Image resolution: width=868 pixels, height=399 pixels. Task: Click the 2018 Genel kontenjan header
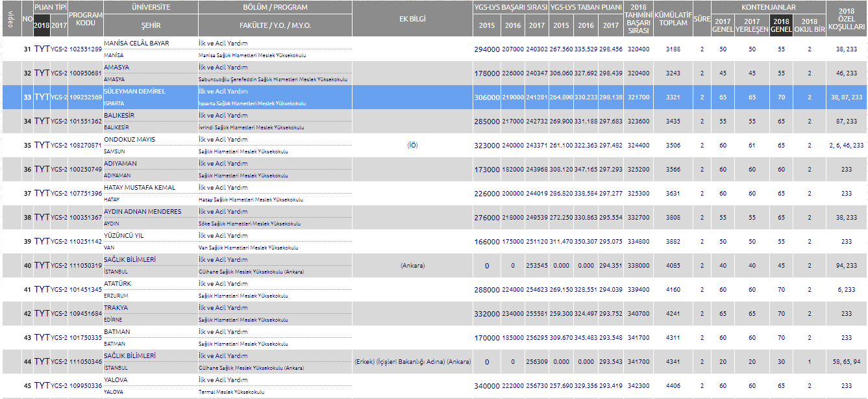coord(781,25)
